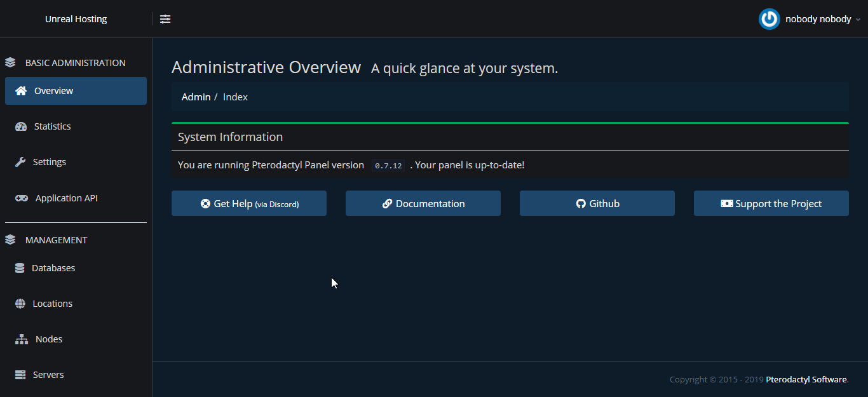Click the Settings wrench icon
This screenshot has height=397, width=868.
click(x=20, y=162)
